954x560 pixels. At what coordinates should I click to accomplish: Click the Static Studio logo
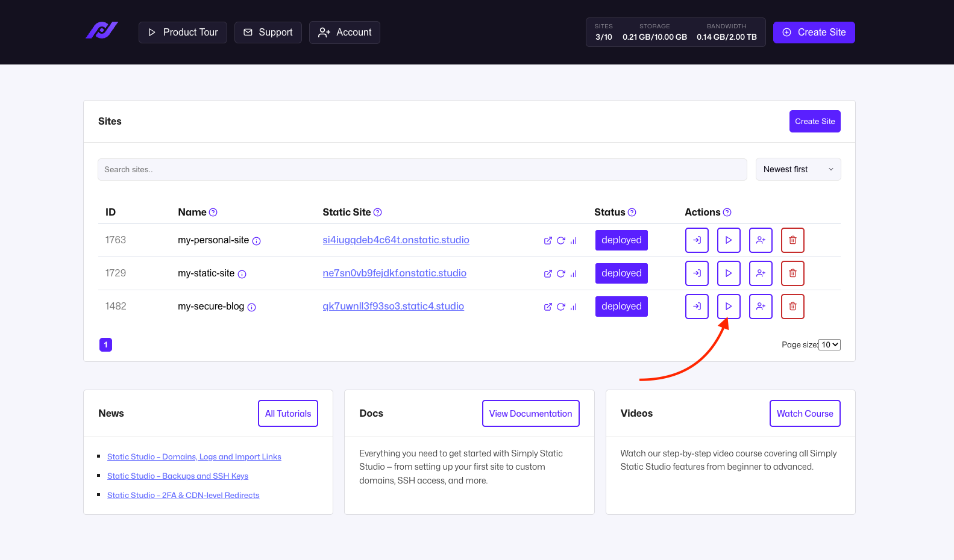tap(102, 31)
